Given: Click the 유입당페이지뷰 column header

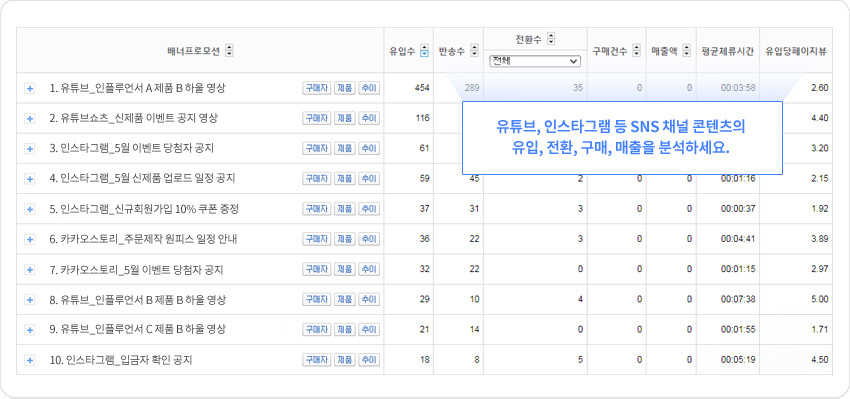Looking at the screenshot, I should coord(796,51).
